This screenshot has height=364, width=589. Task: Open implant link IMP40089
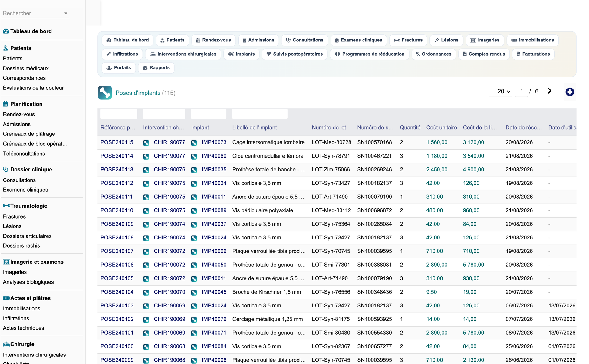tap(214, 210)
